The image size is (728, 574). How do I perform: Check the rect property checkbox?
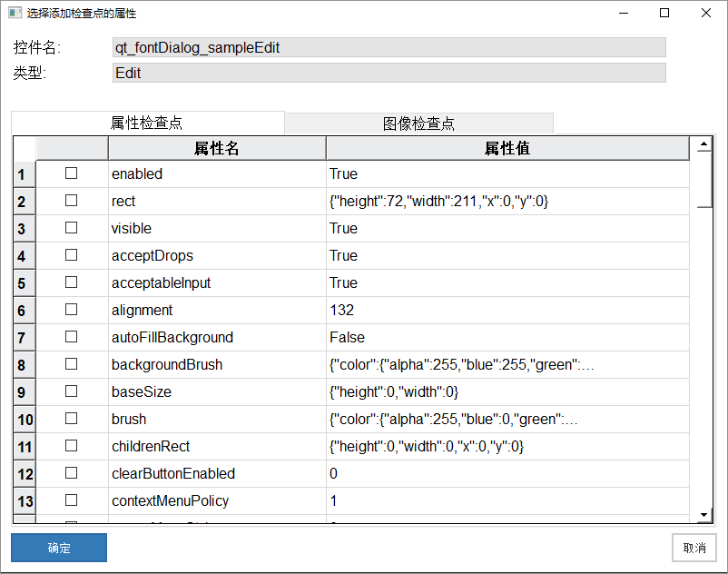point(71,201)
